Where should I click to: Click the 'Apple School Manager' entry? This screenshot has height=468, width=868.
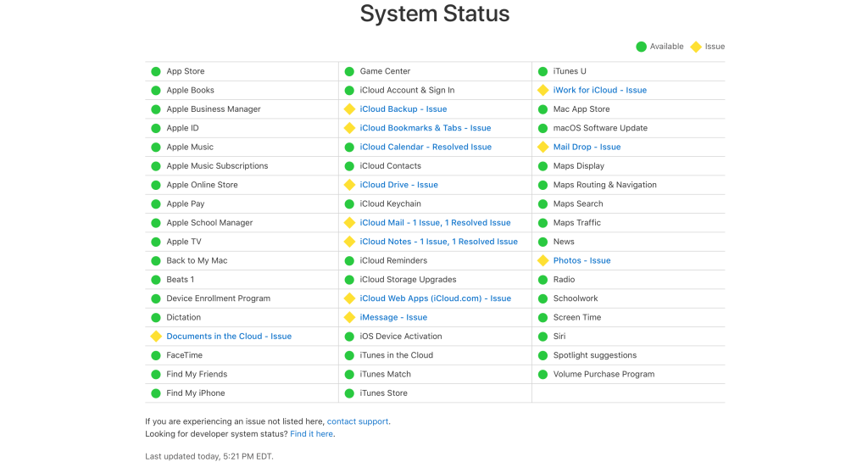tap(209, 223)
